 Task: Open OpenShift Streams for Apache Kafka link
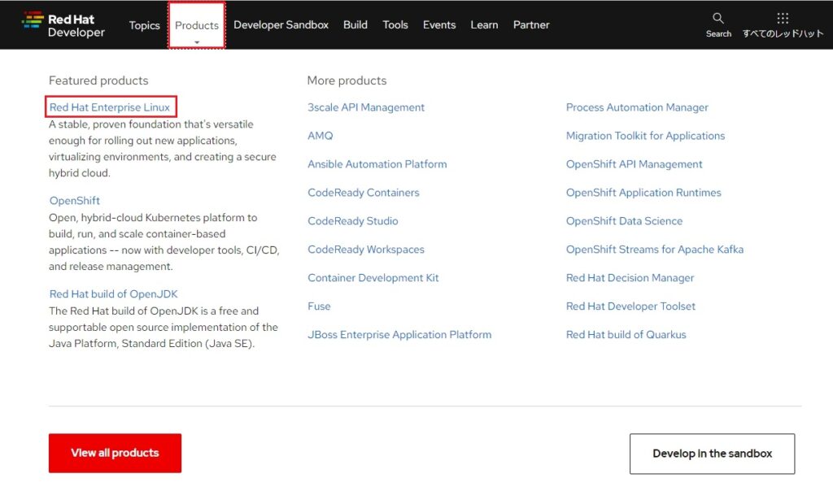pos(655,250)
